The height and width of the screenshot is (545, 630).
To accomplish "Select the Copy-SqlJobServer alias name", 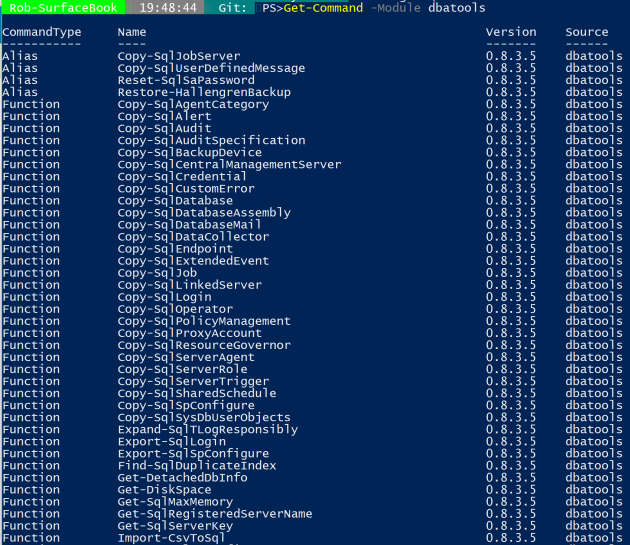I will (x=179, y=56).
